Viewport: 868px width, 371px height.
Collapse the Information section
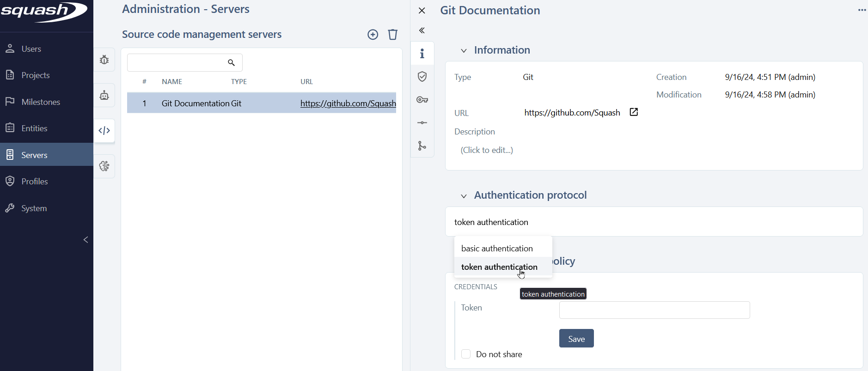464,50
